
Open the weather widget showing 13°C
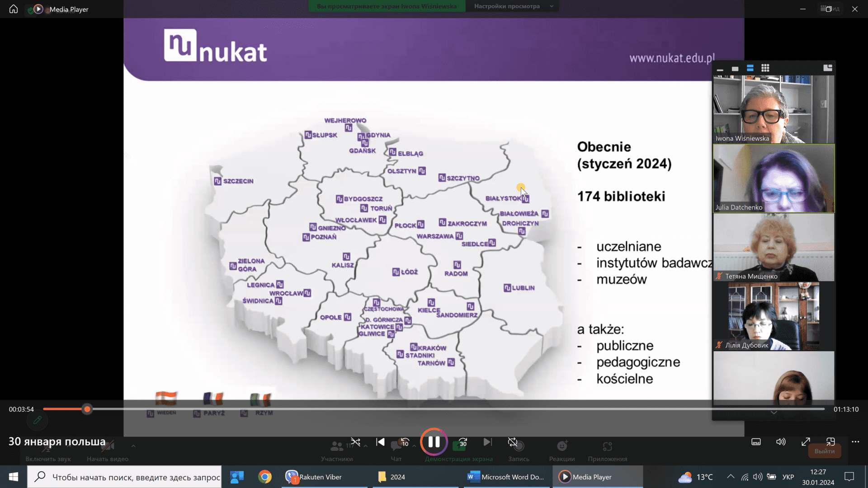point(695,477)
